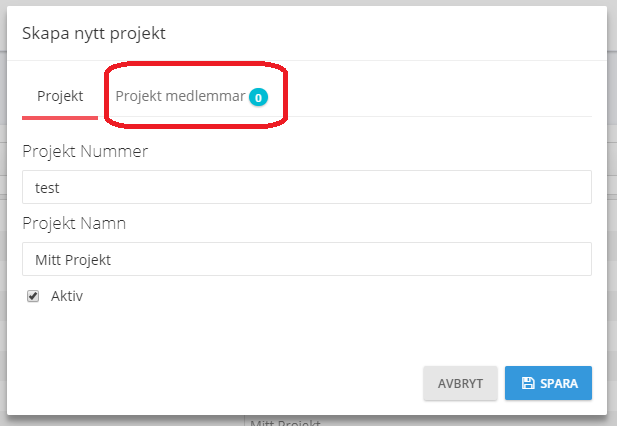Save the project with SPARA
The width and height of the screenshot is (617, 426).
click(x=548, y=383)
